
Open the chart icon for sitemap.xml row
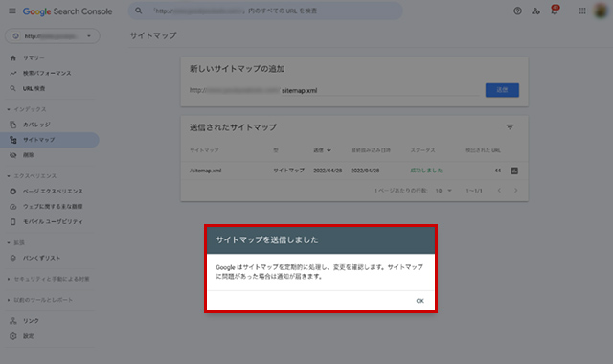(x=514, y=171)
